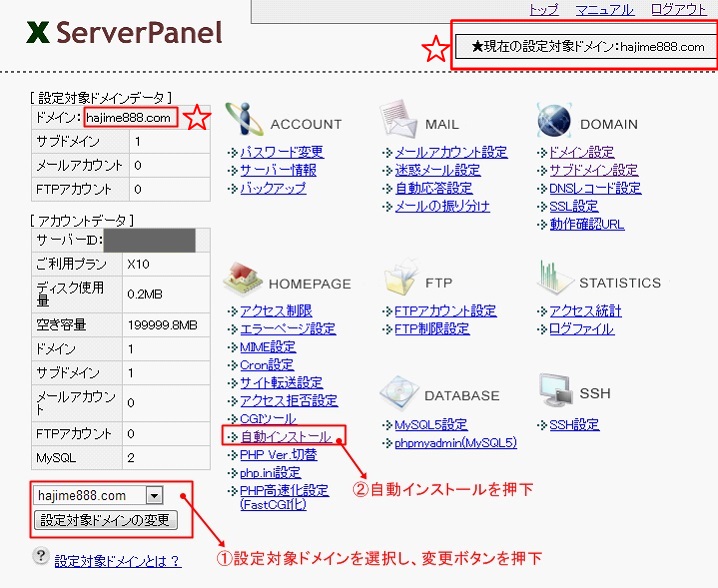This screenshot has height=588, width=718.
Task: Open SSL設定 link
Action: point(574,206)
